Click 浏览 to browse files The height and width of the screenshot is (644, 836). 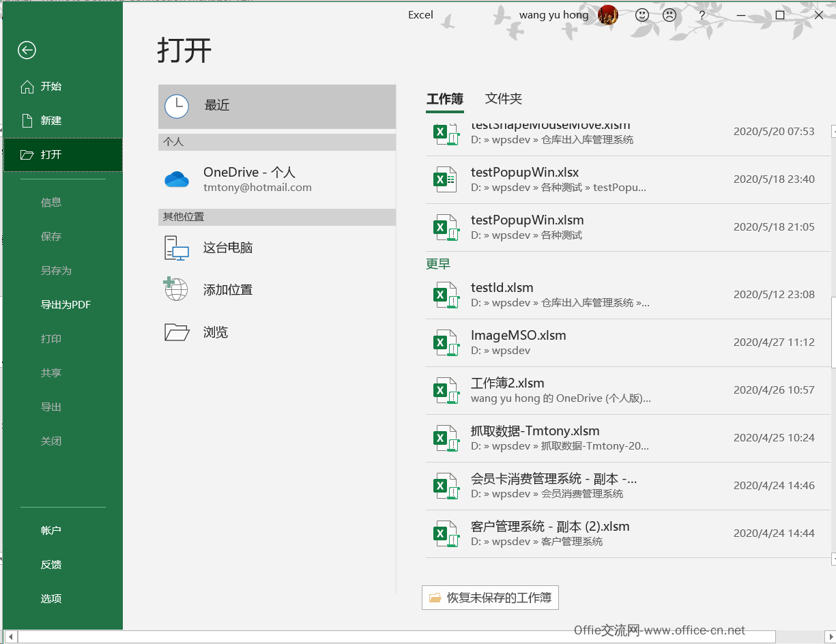(x=277, y=332)
